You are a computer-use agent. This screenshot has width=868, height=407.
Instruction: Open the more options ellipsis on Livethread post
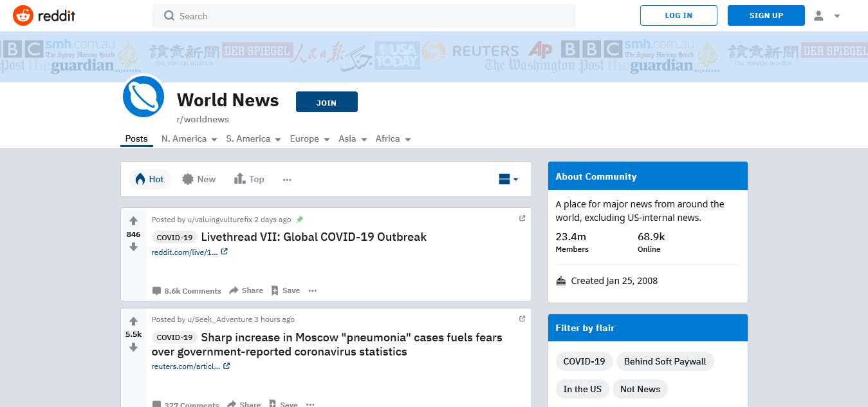[x=313, y=290]
